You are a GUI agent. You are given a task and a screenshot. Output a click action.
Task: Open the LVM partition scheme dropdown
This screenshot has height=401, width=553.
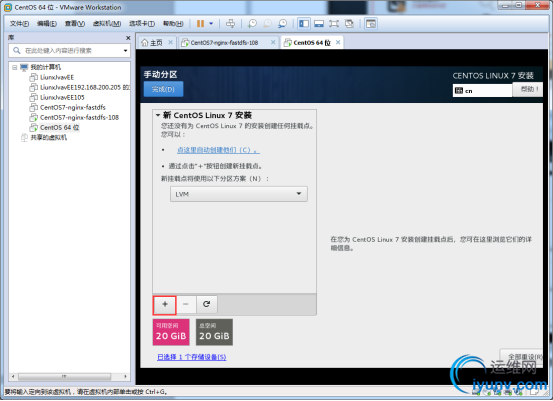[239, 194]
